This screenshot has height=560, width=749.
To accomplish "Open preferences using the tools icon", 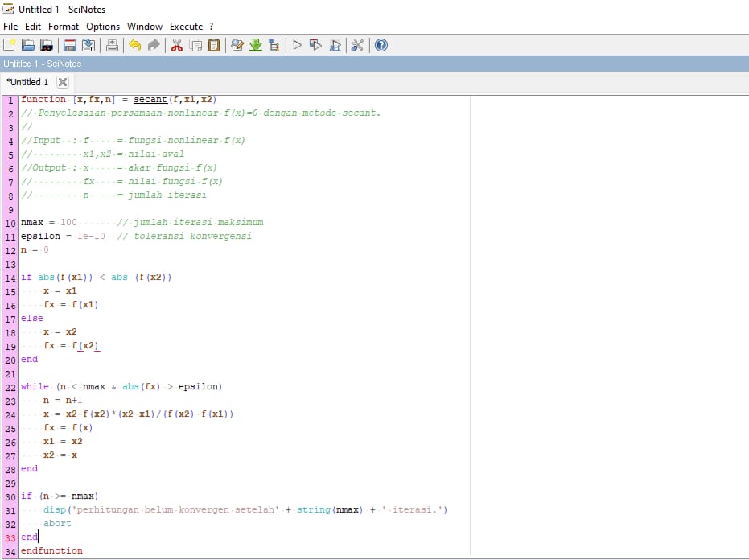I will pos(357,45).
